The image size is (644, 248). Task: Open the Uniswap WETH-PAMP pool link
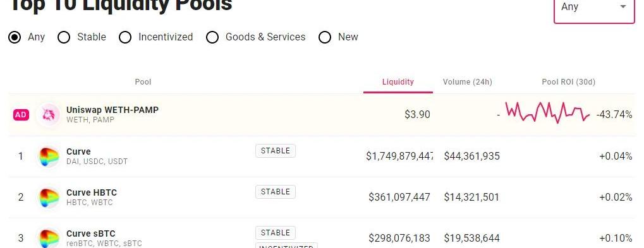pyautogui.click(x=112, y=110)
